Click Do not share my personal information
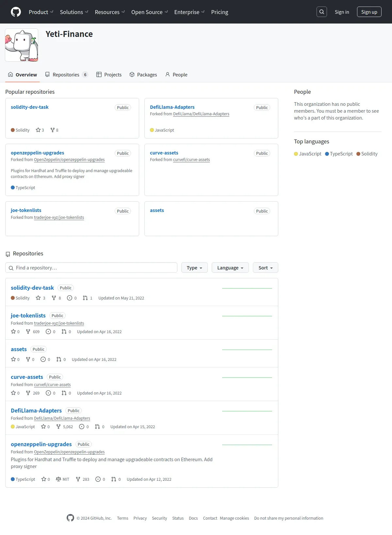The height and width of the screenshot is (535, 392). 288,518
